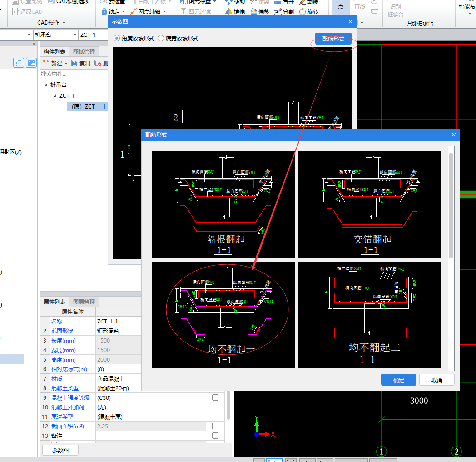The image size is (476, 462).
Task: Choose the 交错翻起 reinforcement thumbnail
Action: pos(370,204)
